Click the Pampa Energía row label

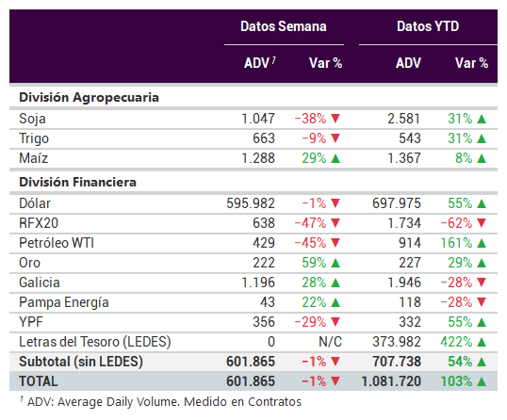point(64,302)
